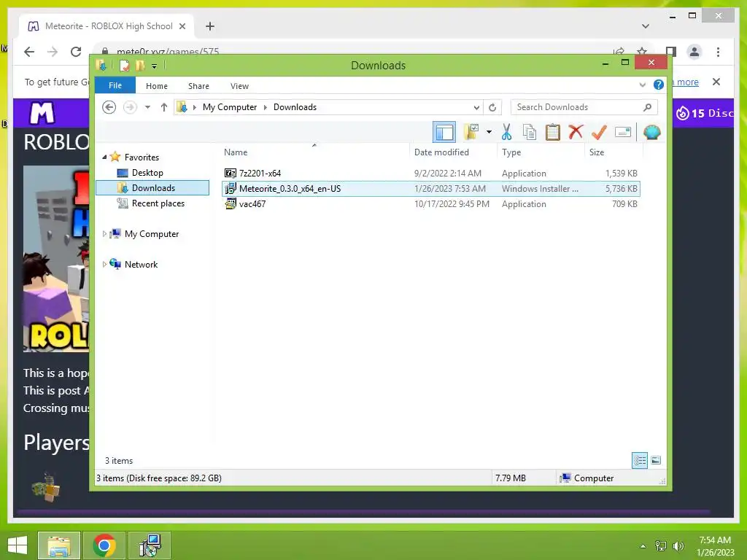The height and width of the screenshot is (560, 747).
Task: Open the Home ribbon tab
Action: pyautogui.click(x=157, y=86)
